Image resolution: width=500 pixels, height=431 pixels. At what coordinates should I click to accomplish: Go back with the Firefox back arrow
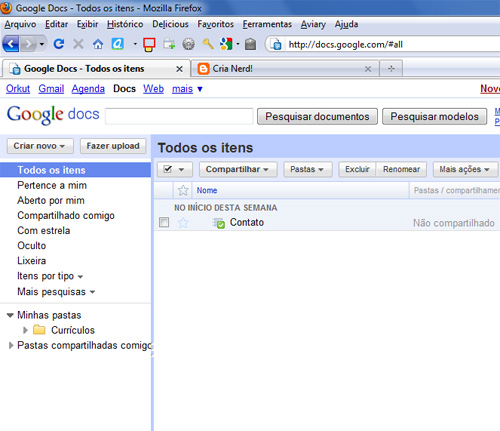pyautogui.click(x=11, y=44)
